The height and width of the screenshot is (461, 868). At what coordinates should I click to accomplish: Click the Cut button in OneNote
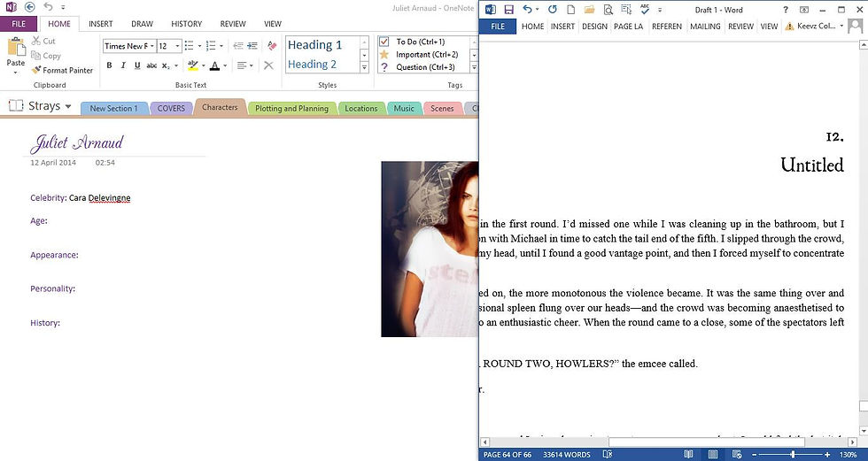click(x=43, y=41)
